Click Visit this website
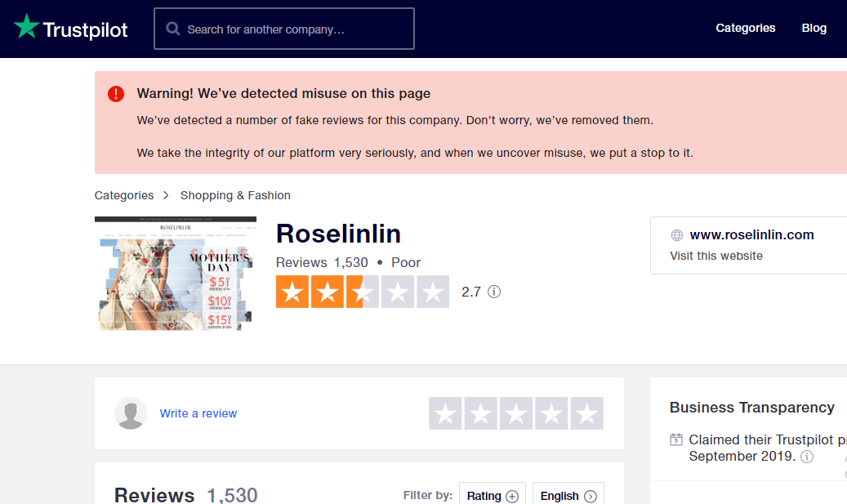 (x=716, y=256)
